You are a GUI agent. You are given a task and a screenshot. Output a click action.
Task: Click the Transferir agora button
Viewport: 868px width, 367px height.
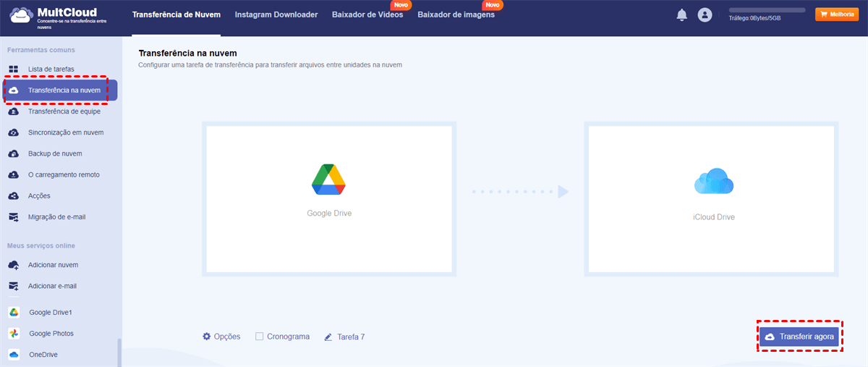pyautogui.click(x=799, y=337)
